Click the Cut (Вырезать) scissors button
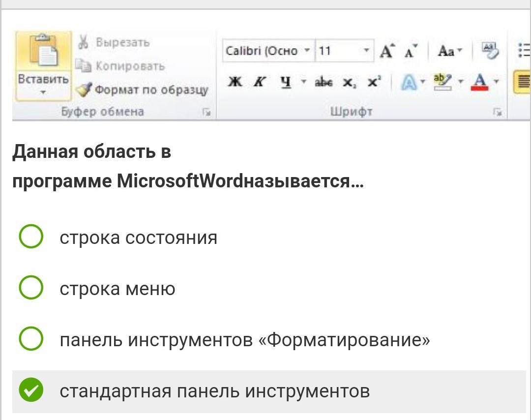Screen dimensions: 531x420 click(114, 42)
